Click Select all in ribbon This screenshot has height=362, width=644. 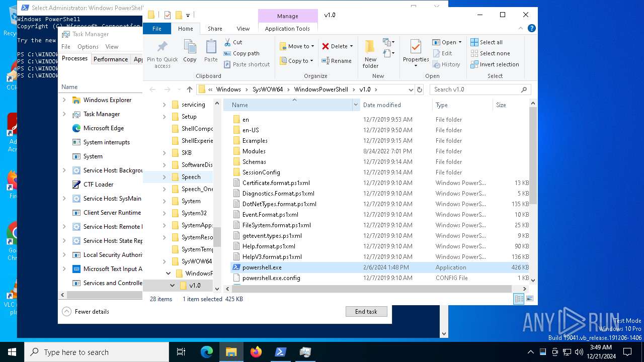coord(487,42)
